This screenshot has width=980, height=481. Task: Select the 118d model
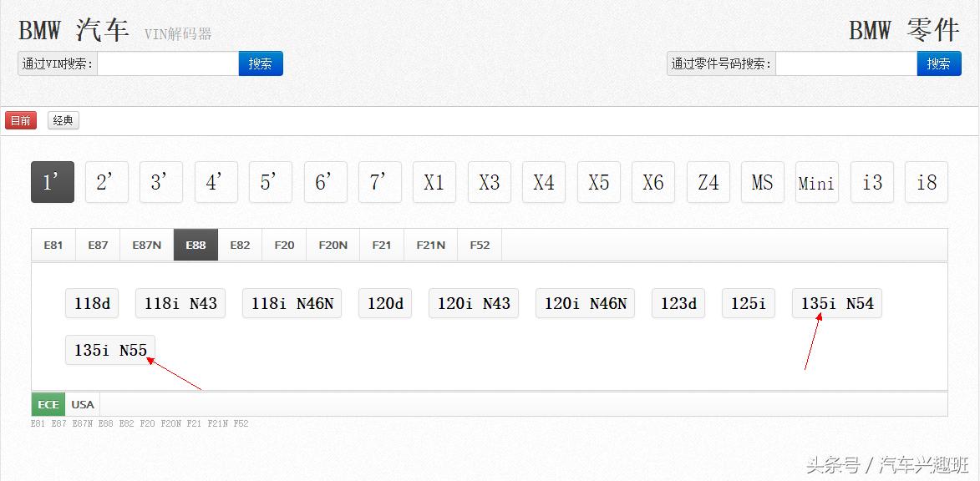click(93, 304)
